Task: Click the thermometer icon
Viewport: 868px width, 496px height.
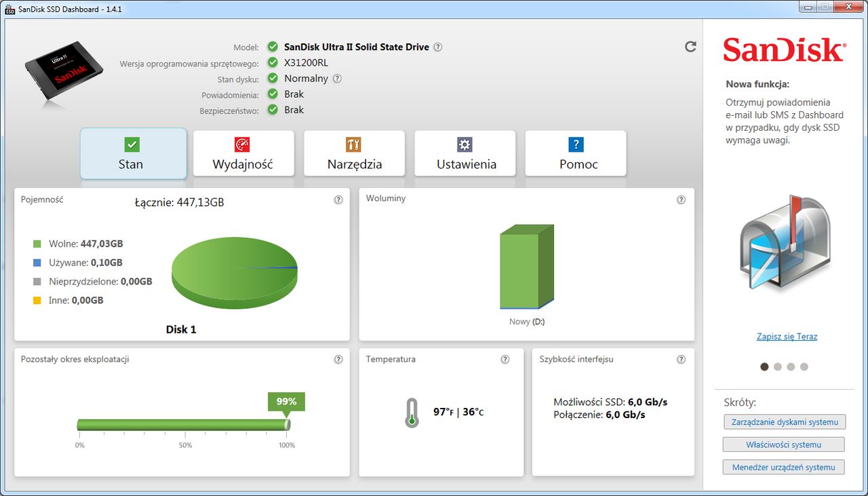Action: [x=411, y=412]
